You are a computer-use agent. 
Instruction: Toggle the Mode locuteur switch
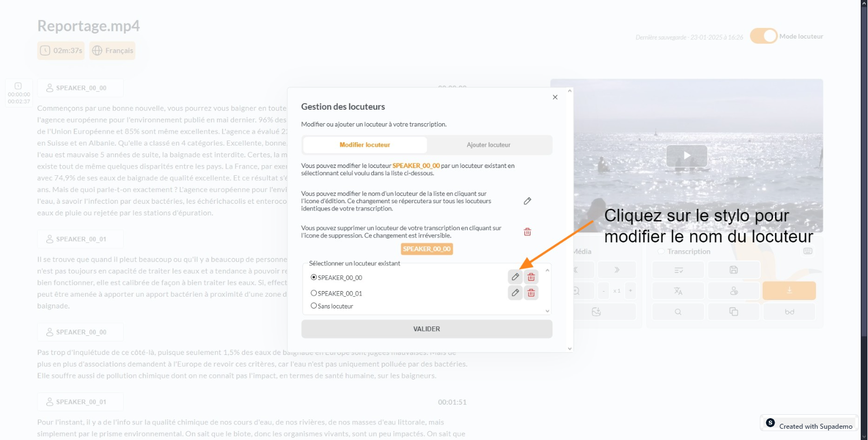click(x=764, y=36)
